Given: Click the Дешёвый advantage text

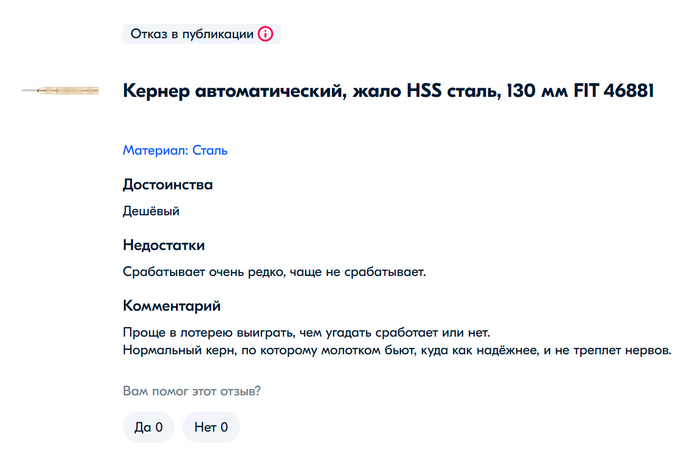Looking at the screenshot, I should tap(150, 211).
